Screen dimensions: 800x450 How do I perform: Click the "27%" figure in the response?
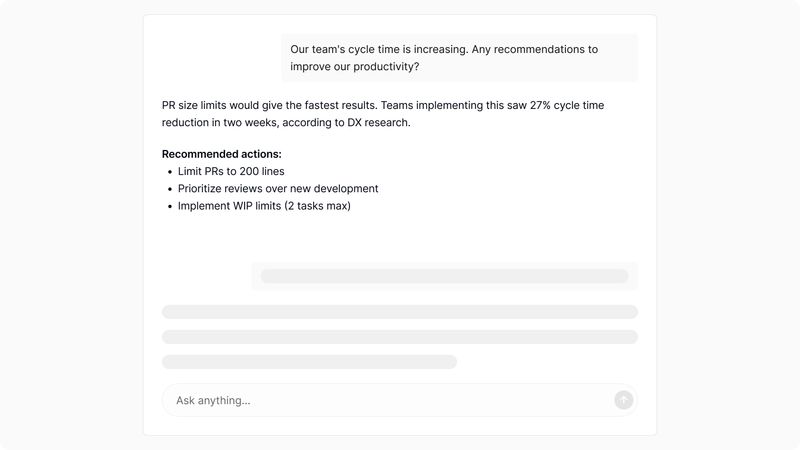511,105
